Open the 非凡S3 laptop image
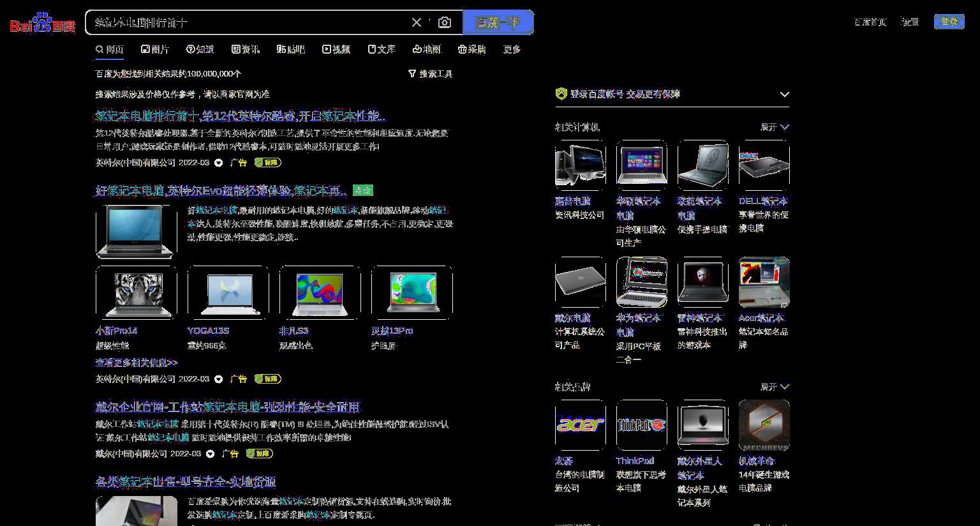 320,292
